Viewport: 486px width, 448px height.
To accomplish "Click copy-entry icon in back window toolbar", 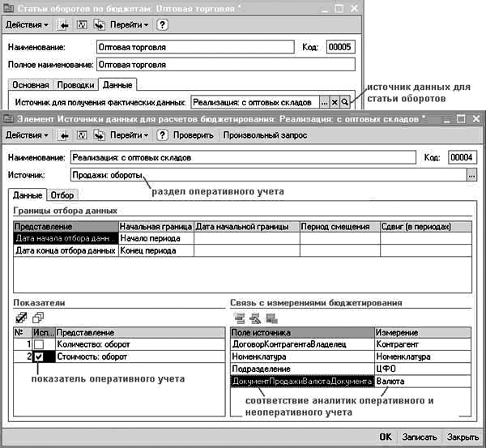I will (x=99, y=25).
